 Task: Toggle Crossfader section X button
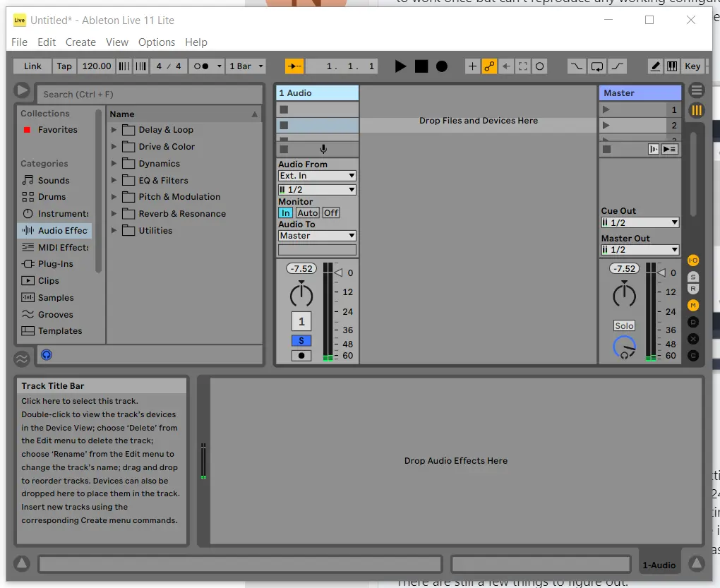pyautogui.click(x=693, y=339)
